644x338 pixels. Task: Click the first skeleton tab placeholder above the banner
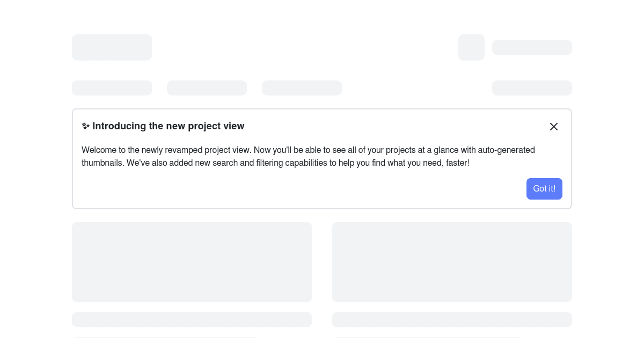pos(112,88)
